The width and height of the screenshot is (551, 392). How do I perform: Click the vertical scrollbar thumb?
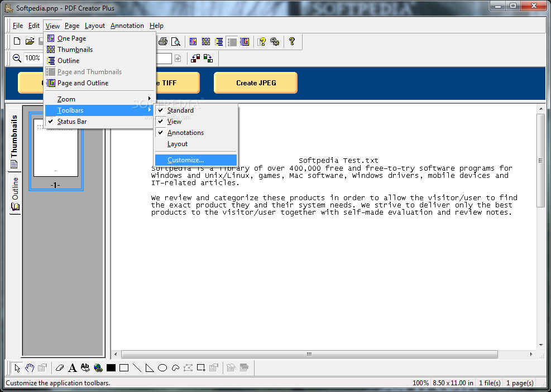click(x=541, y=161)
